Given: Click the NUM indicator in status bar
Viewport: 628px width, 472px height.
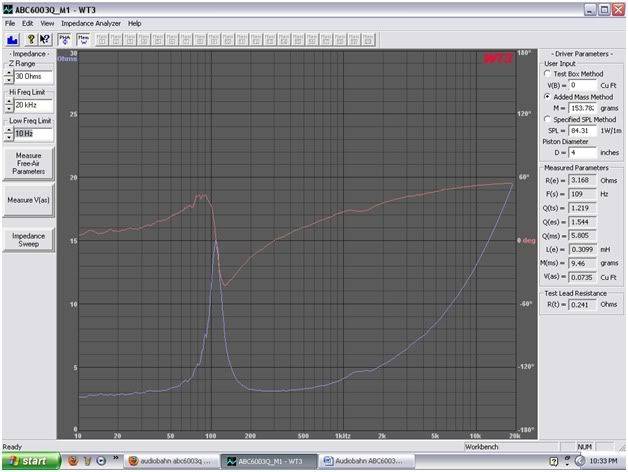Looking at the screenshot, I should (584, 447).
